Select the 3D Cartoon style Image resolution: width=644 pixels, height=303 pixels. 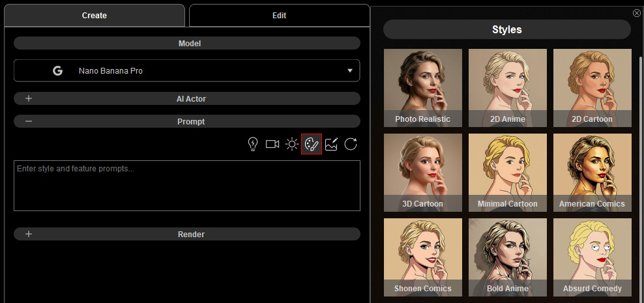click(422, 173)
